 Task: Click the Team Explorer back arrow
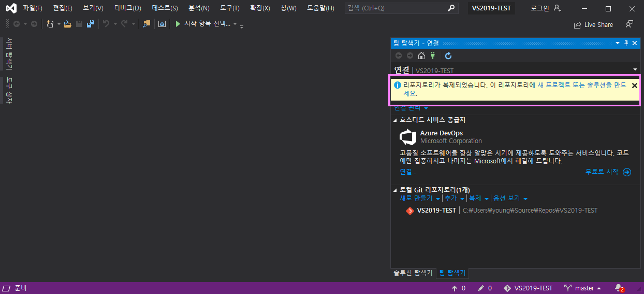pos(399,55)
